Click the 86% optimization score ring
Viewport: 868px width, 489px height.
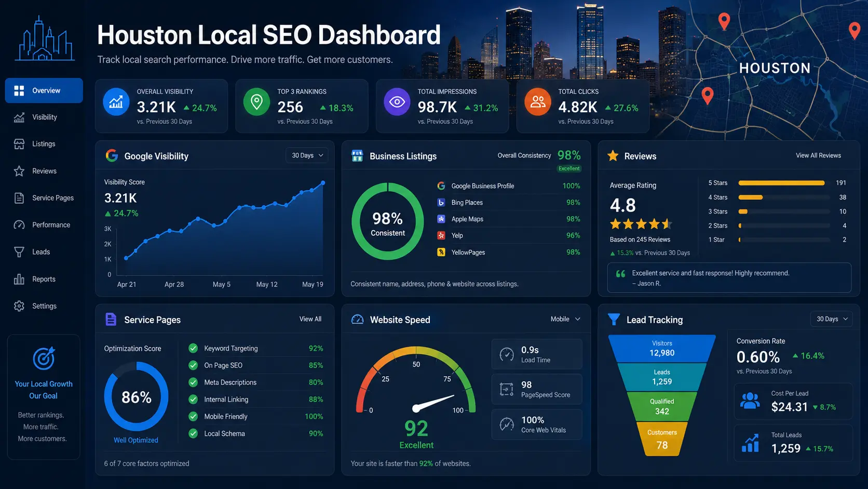tap(136, 397)
